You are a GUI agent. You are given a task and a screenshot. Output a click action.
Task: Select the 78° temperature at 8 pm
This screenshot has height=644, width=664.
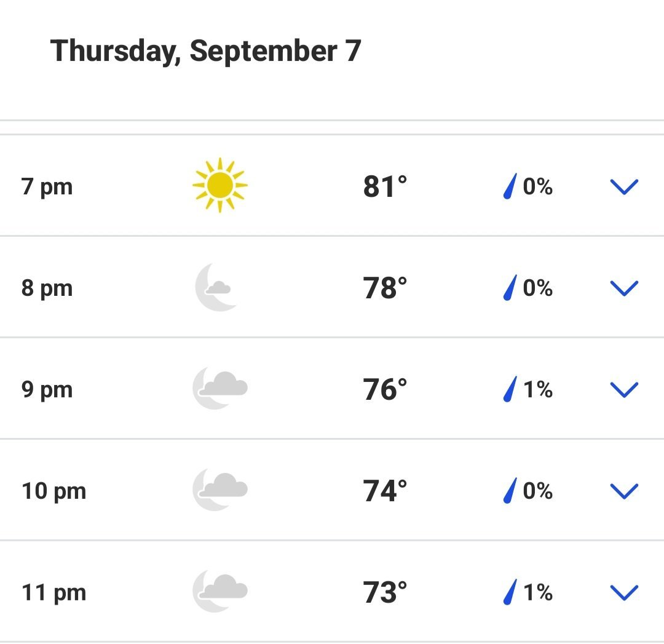coord(385,288)
